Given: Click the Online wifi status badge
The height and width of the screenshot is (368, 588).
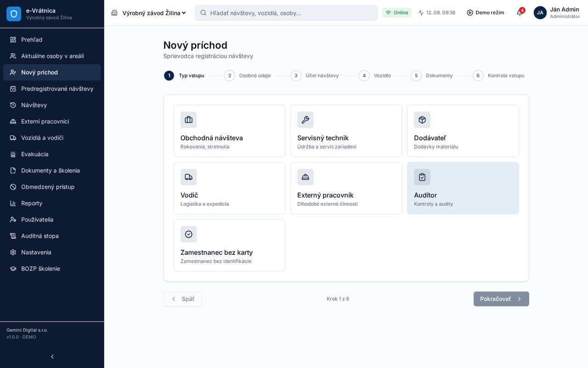Looking at the screenshot, I should pyautogui.click(x=397, y=13).
